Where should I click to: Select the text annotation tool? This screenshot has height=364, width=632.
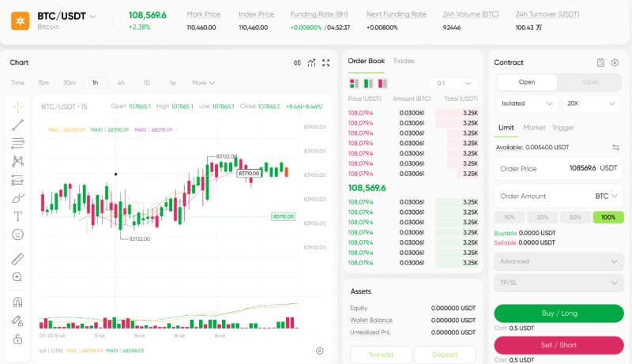(x=17, y=216)
